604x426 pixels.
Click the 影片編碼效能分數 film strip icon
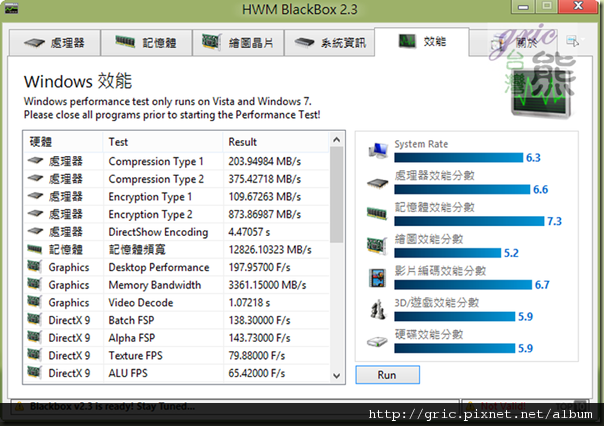(378, 278)
